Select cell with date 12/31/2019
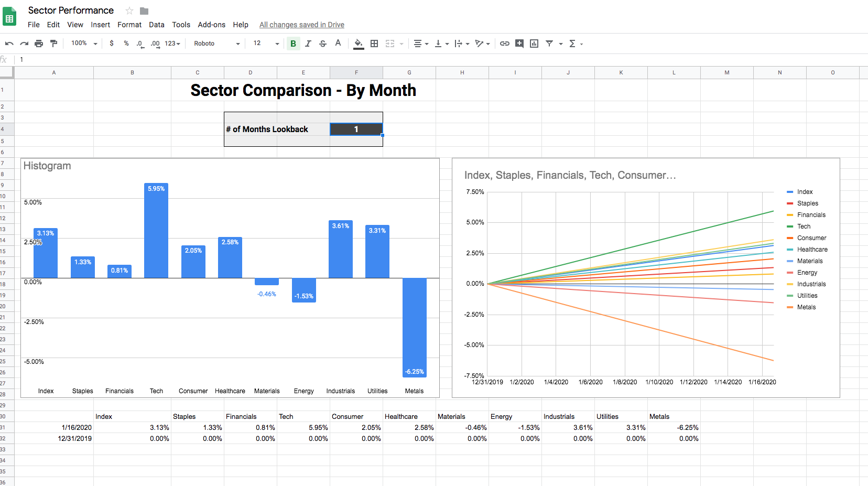 click(x=54, y=438)
